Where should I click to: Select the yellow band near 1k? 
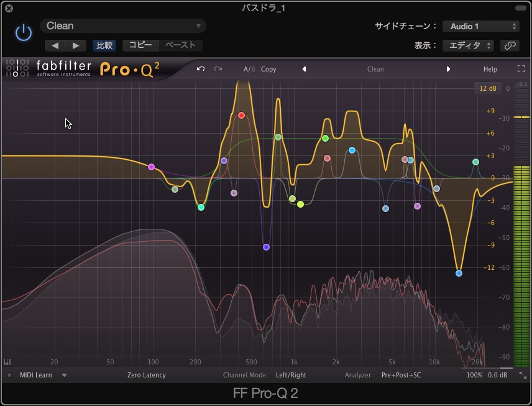[300, 204]
